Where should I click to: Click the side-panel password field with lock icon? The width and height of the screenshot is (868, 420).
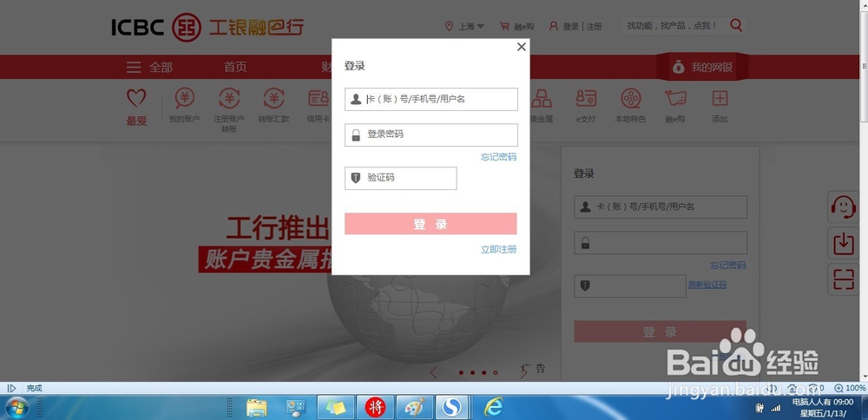pyautogui.click(x=661, y=243)
